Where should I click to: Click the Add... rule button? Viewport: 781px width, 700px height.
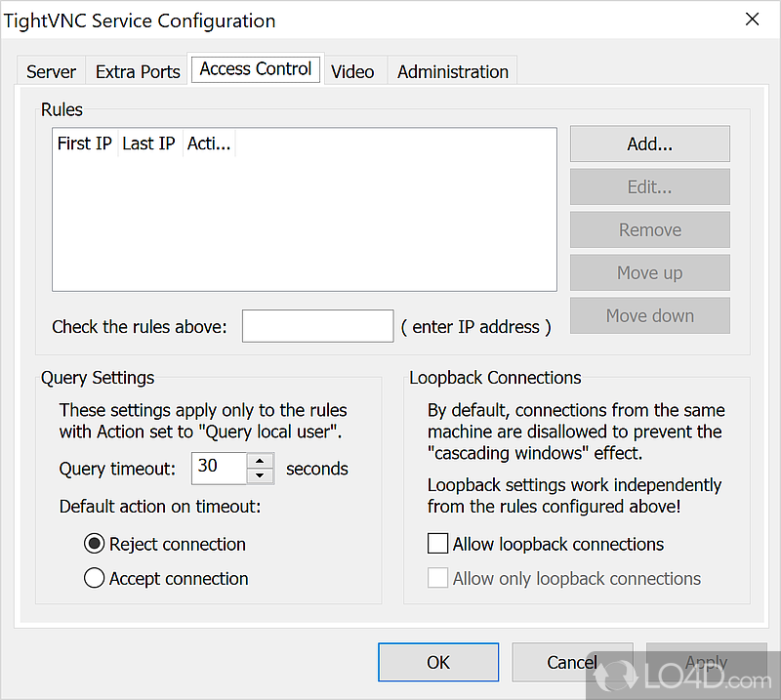[x=649, y=144]
